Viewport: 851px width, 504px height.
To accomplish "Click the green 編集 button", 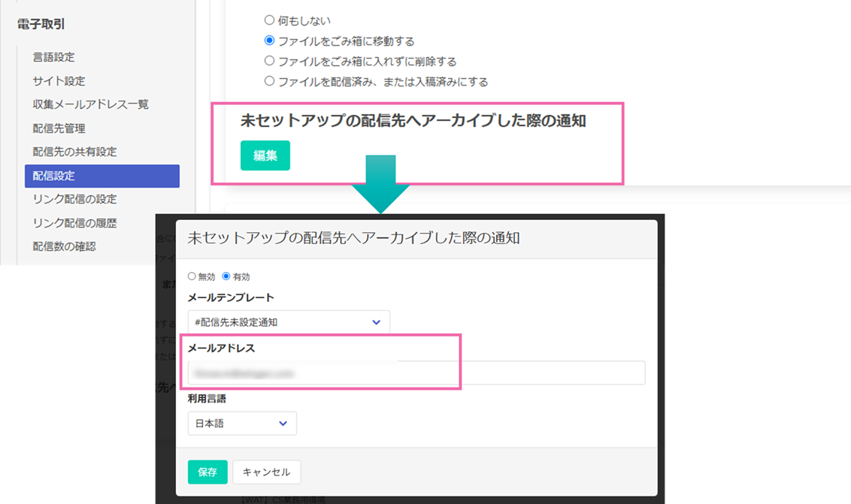I will pos(265,155).
